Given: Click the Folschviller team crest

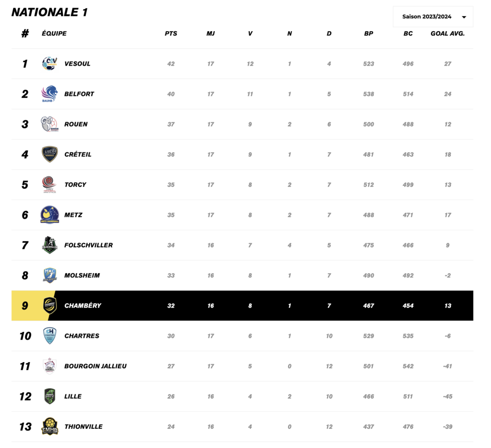Looking at the screenshot, I should (50, 245).
